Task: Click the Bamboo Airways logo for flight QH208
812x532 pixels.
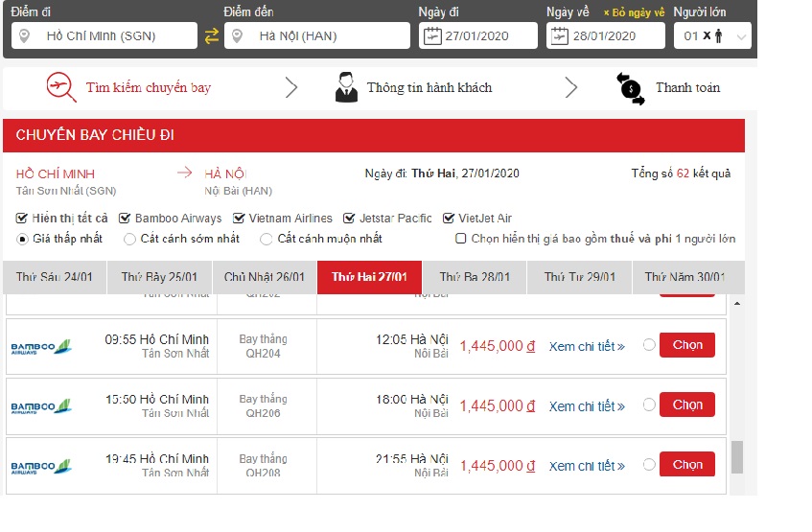Action: (x=41, y=466)
